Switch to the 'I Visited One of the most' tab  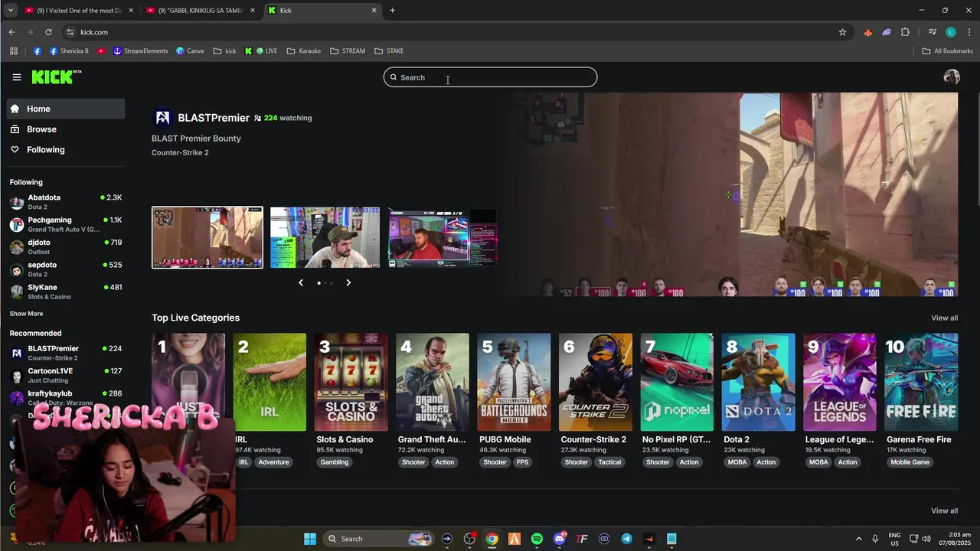point(79,11)
